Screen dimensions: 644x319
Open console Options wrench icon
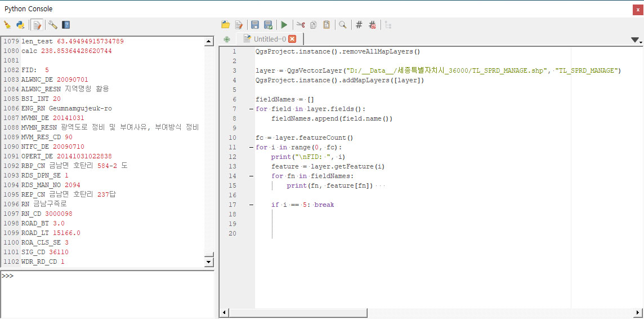pos(52,25)
